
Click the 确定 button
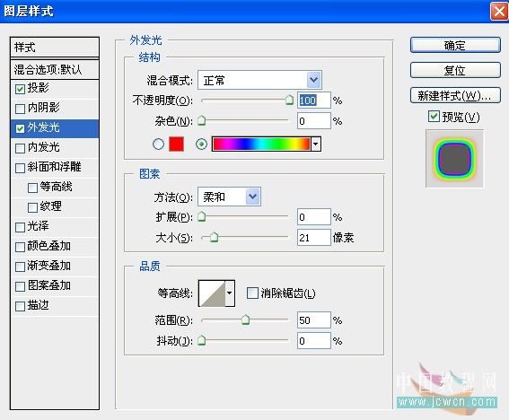pos(455,45)
